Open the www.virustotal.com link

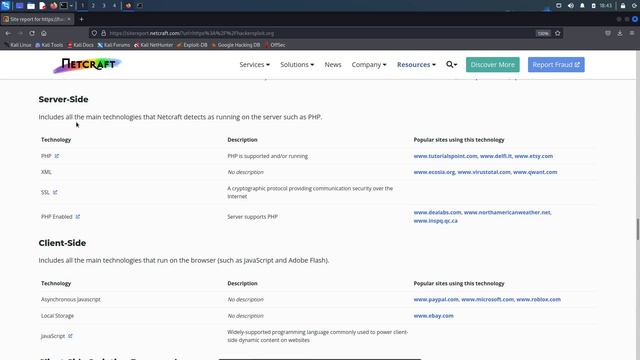[x=484, y=172]
